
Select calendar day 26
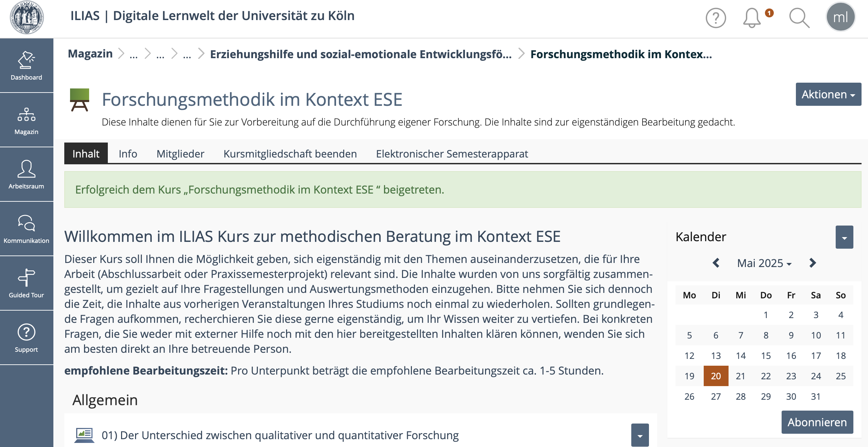(x=689, y=396)
